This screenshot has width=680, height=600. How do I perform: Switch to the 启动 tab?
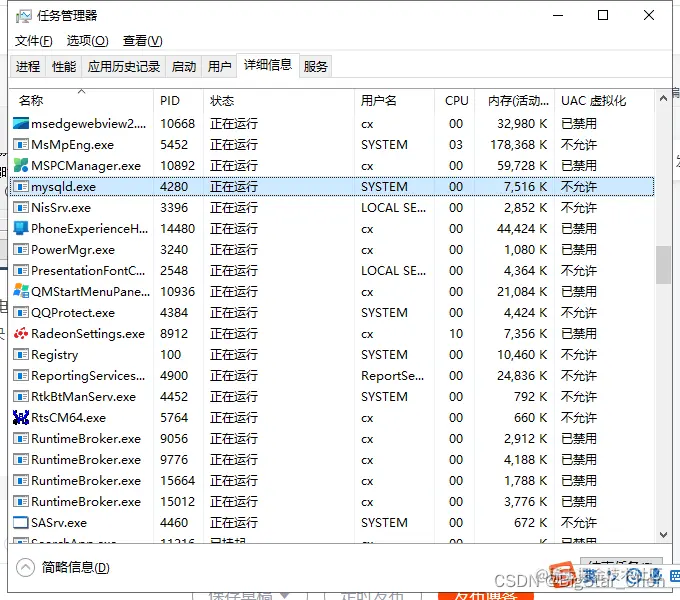[x=183, y=67]
